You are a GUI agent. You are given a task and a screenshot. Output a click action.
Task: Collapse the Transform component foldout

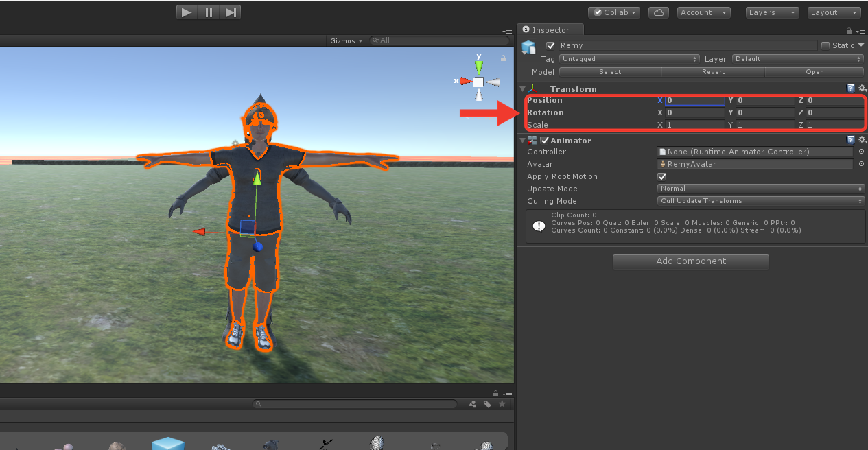click(x=523, y=89)
